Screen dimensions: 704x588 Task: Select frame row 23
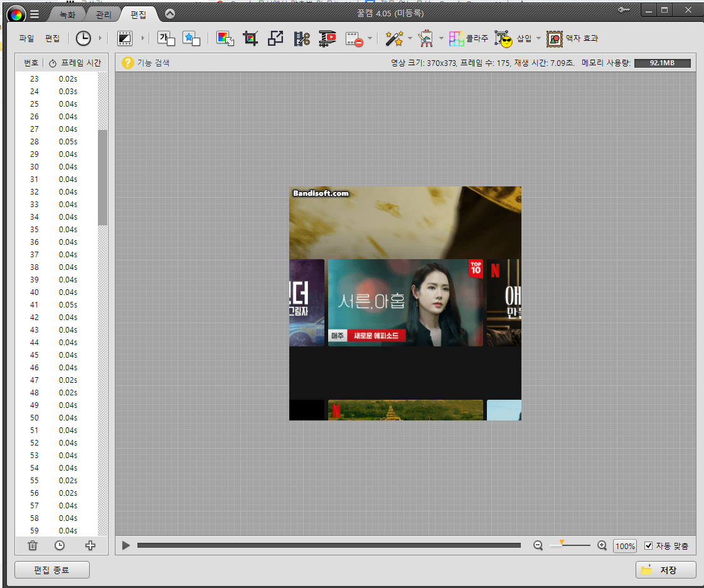(x=56, y=78)
